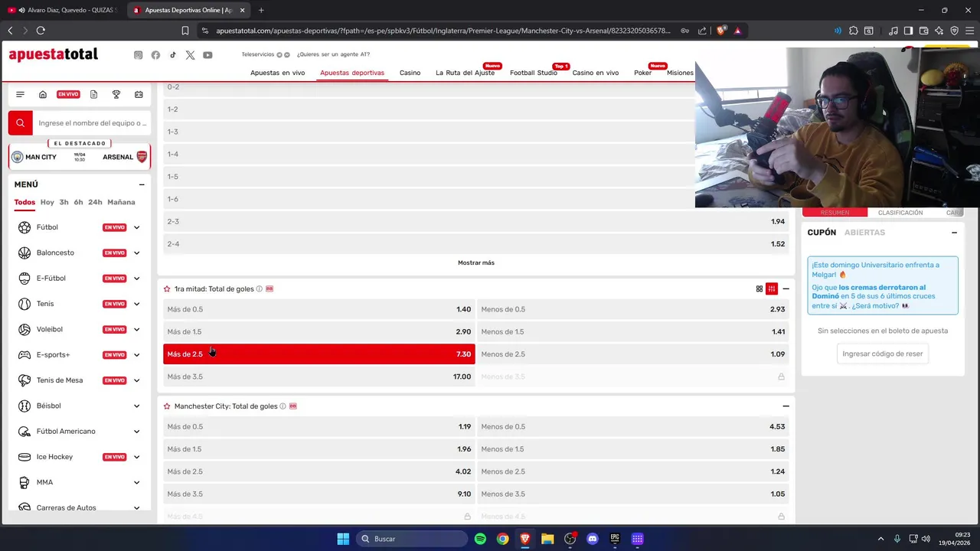
Task: Click the Brave Rewards triangle icon
Action: [737, 31]
